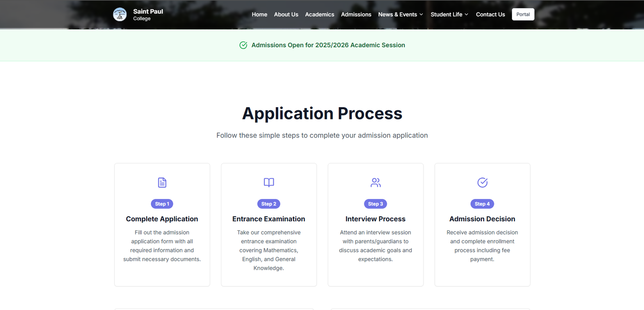
Task: Click the people icon above Step 3
Action: (x=376, y=183)
